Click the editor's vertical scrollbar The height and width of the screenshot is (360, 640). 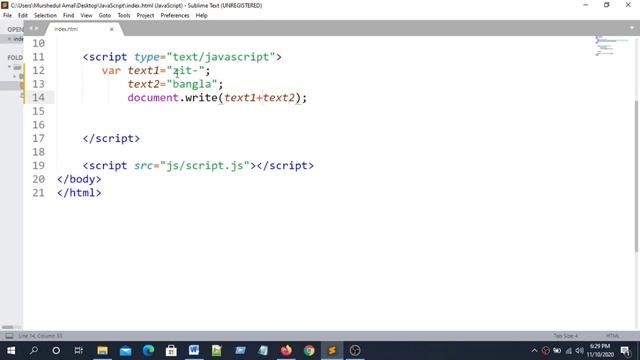pyautogui.click(x=637, y=176)
